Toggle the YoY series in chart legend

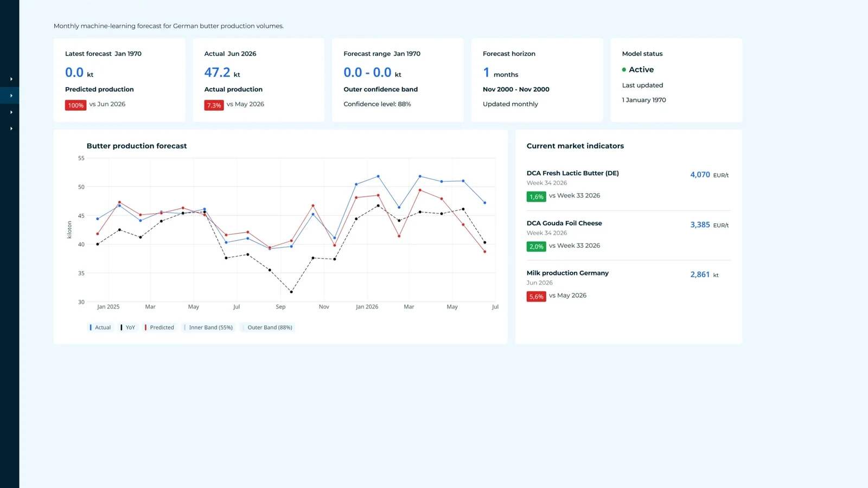pos(127,328)
